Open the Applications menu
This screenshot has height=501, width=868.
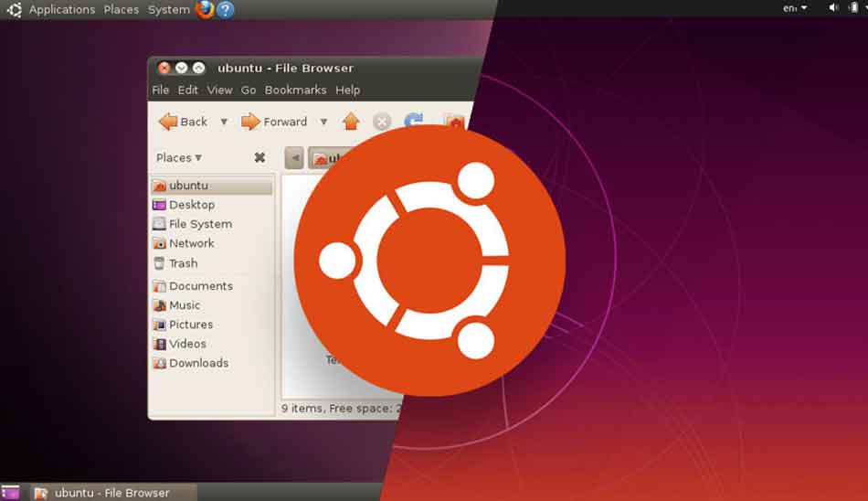(62, 9)
